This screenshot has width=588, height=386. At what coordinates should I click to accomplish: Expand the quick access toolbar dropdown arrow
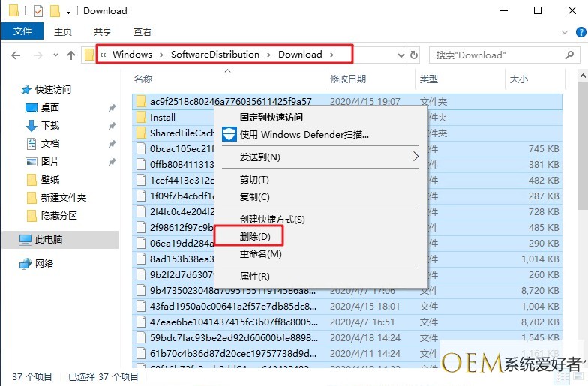pyautogui.click(x=69, y=11)
